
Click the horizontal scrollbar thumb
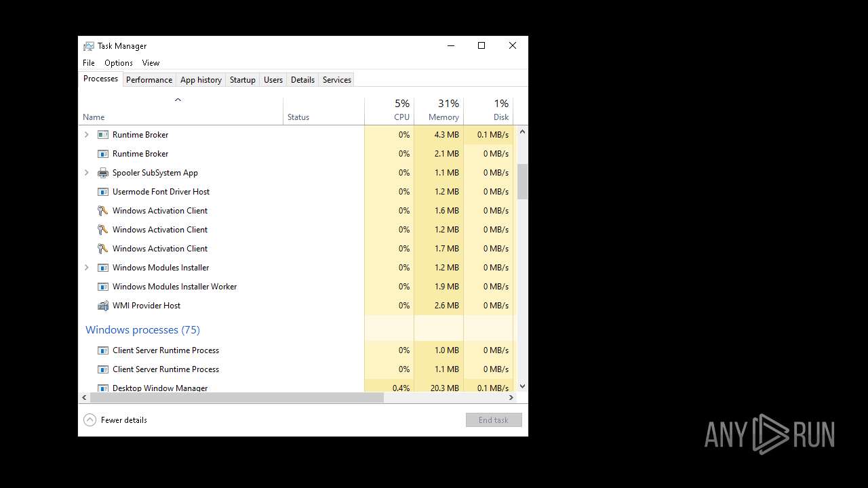tap(237, 398)
